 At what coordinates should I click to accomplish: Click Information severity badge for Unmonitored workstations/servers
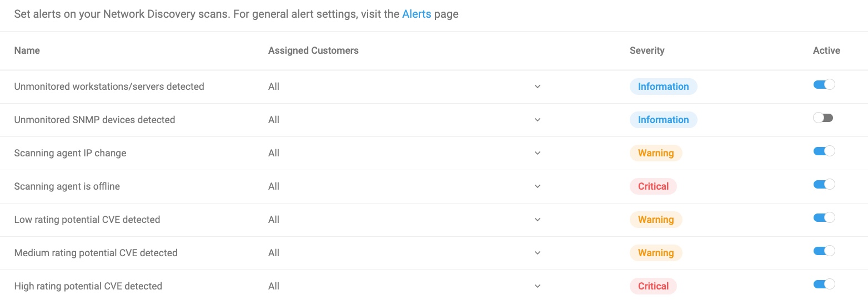[x=663, y=87]
